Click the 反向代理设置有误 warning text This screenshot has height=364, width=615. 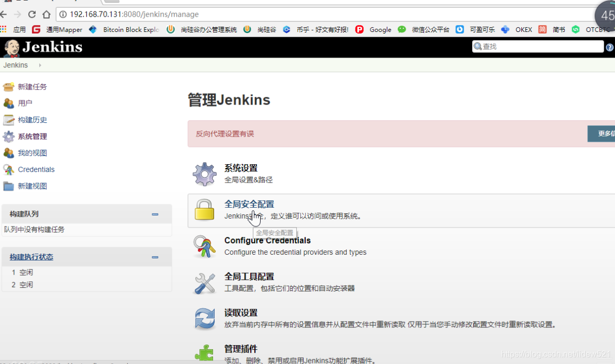(225, 134)
